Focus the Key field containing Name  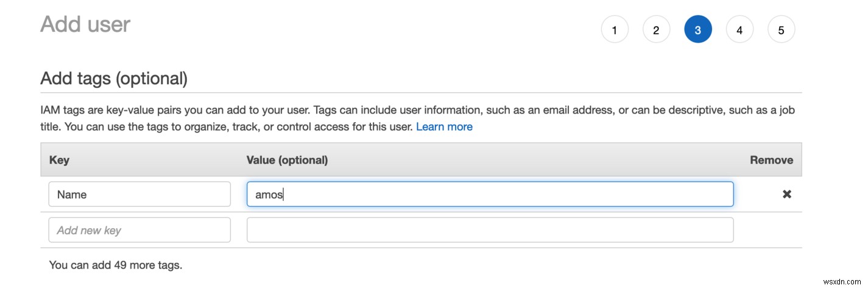pyautogui.click(x=139, y=194)
